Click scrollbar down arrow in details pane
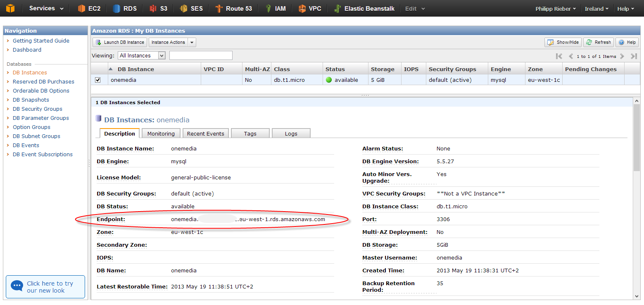This screenshot has width=644, height=305. coord(636,295)
